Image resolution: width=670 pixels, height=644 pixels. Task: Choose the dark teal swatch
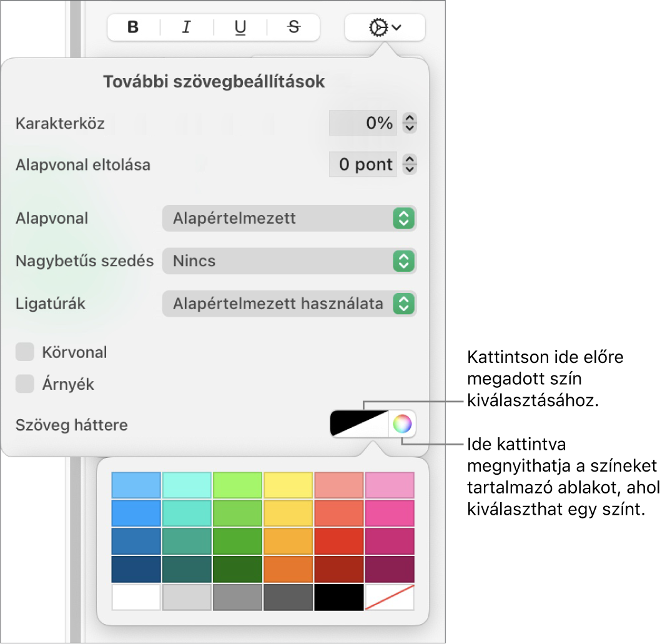tap(187, 569)
